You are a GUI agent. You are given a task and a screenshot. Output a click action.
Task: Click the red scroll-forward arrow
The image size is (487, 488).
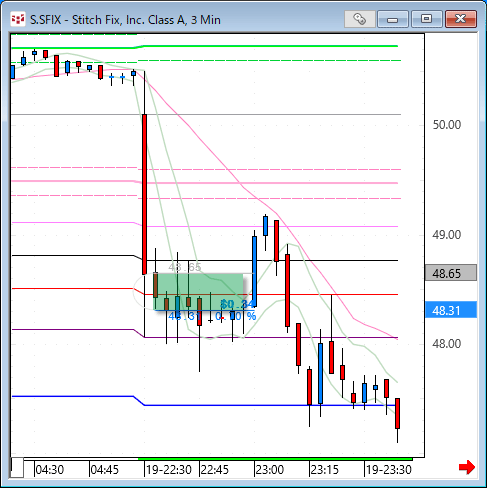pyautogui.click(x=467, y=467)
